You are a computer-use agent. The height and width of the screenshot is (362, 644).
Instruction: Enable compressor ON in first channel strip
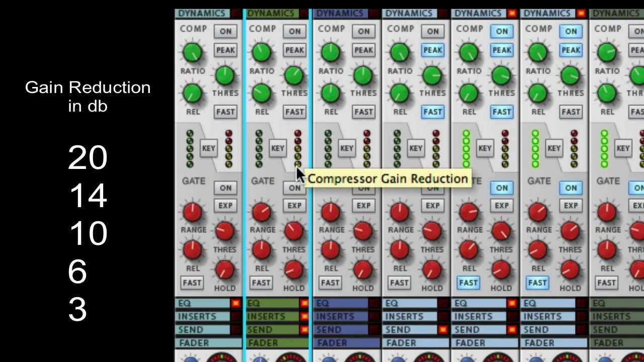[225, 31]
